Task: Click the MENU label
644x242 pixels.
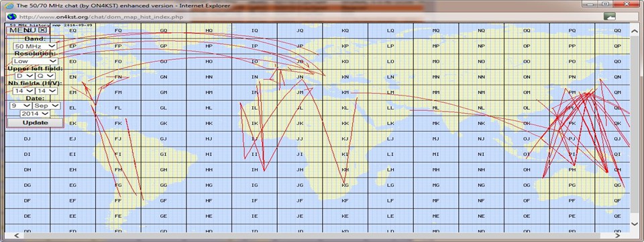Action: pos(23,30)
